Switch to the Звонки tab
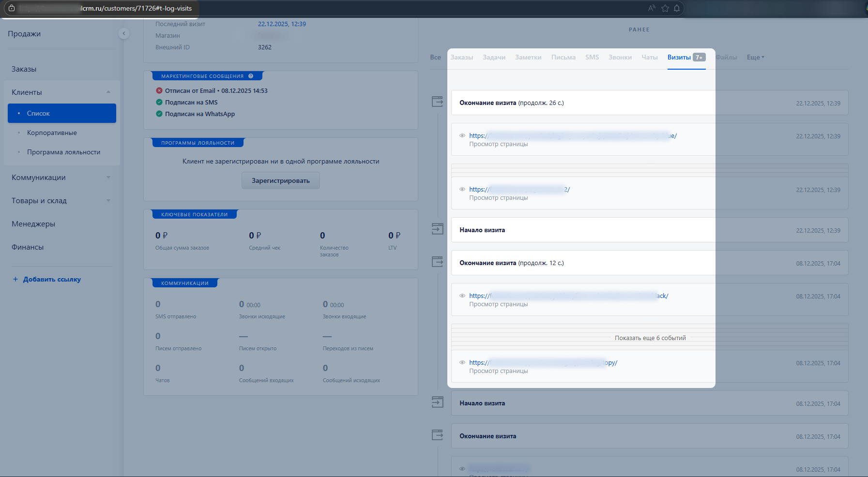The height and width of the screenshot is (477, 868). tap(620, 57)
